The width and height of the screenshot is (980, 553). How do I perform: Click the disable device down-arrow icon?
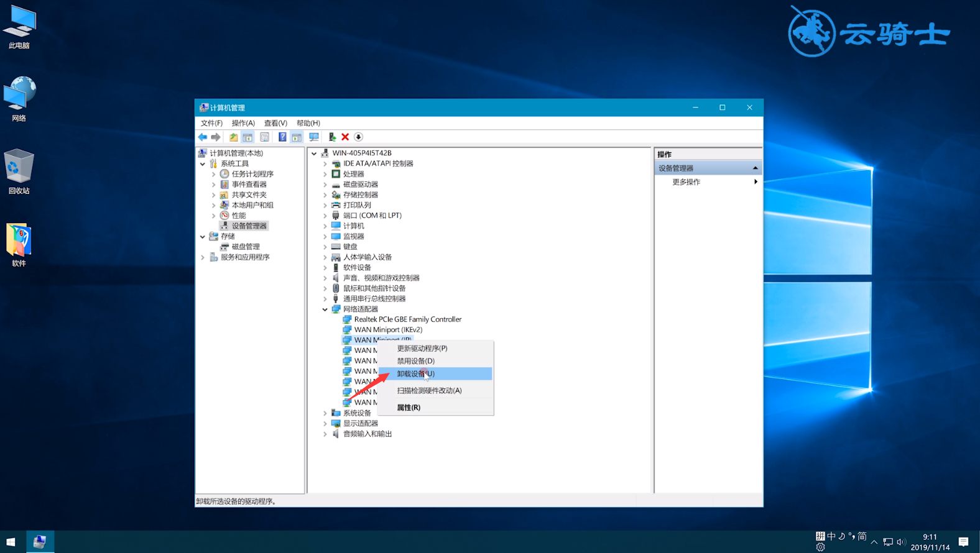pos(358,137)
